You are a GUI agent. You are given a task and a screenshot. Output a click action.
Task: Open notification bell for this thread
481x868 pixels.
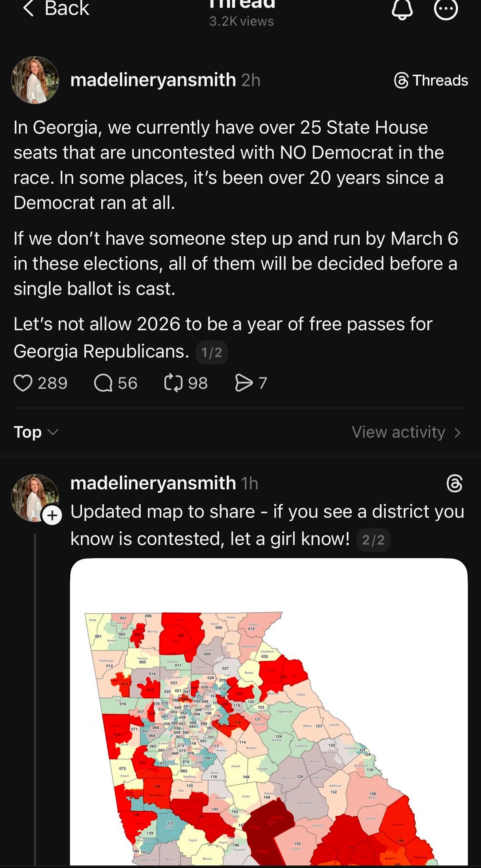pyautogui.click(x=402, y=9)
